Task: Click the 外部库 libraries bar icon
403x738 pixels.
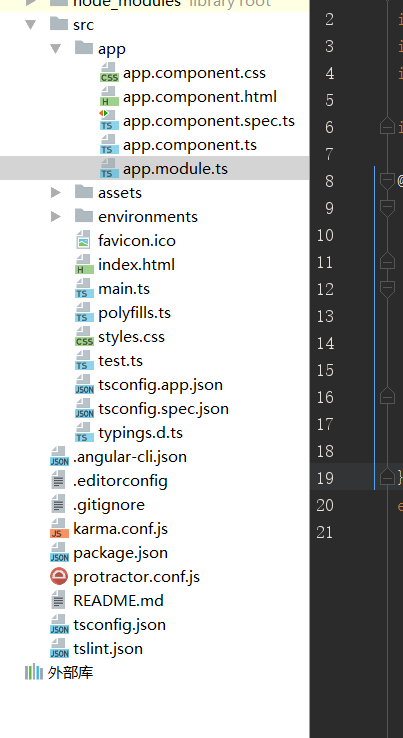Action: [x=34, y=672]
